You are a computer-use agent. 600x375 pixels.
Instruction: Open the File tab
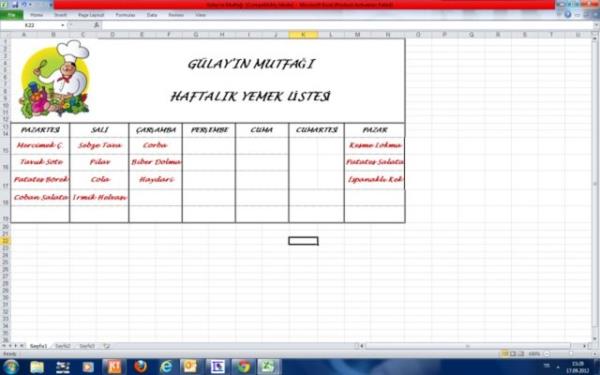click(x=11, y=15)
